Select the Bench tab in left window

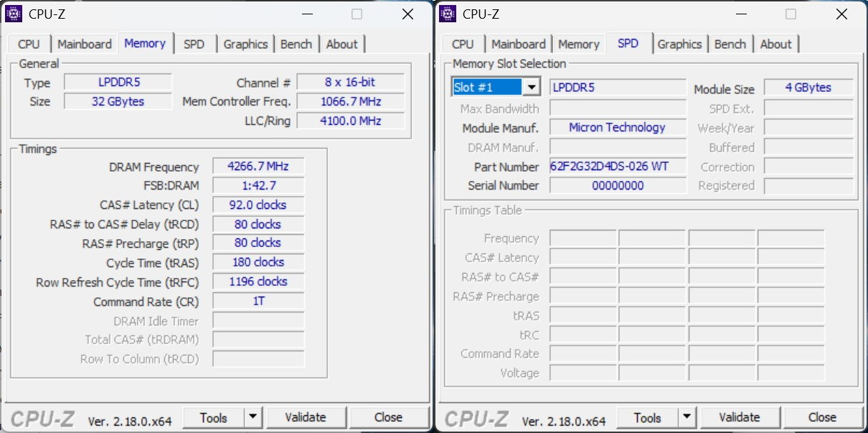(x=296, y=44)
